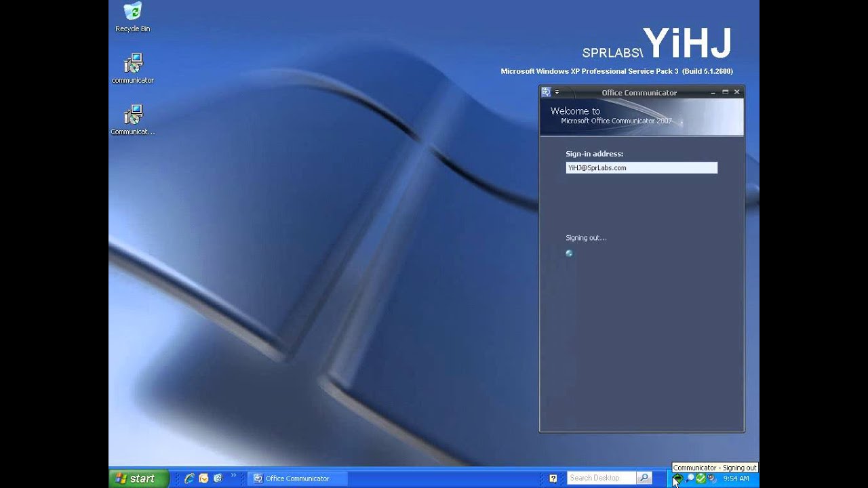Click the green checkmark tray icon
The width and height of the screenshot is (868, 488).
tap(701, 479)
